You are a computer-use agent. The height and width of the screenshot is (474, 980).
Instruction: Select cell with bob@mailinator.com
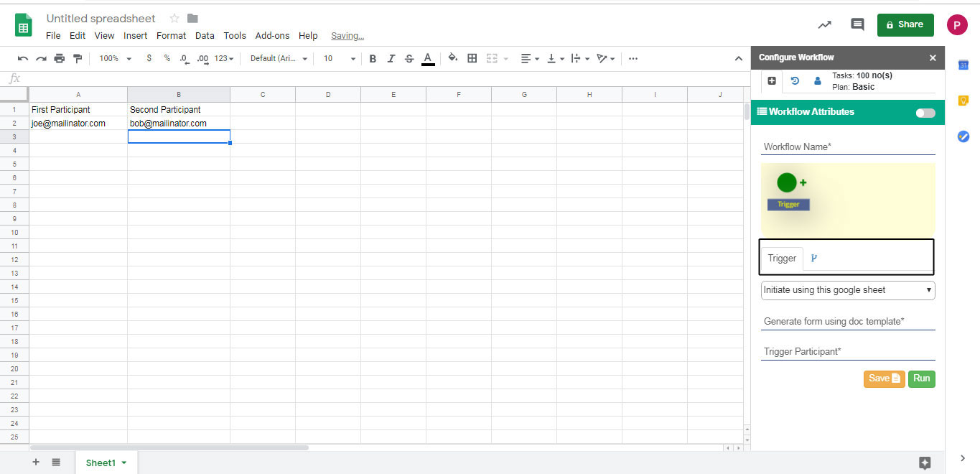click(x=179, y=123)
